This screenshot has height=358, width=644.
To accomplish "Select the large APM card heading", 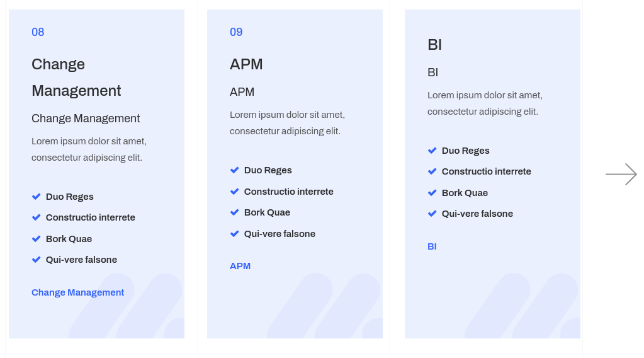I will (246, 64).
